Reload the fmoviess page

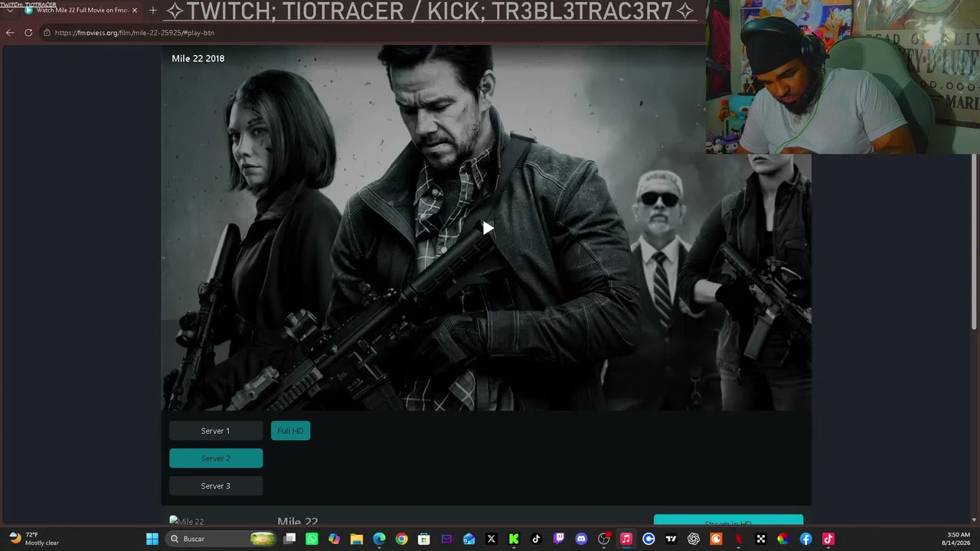point(28,33)
